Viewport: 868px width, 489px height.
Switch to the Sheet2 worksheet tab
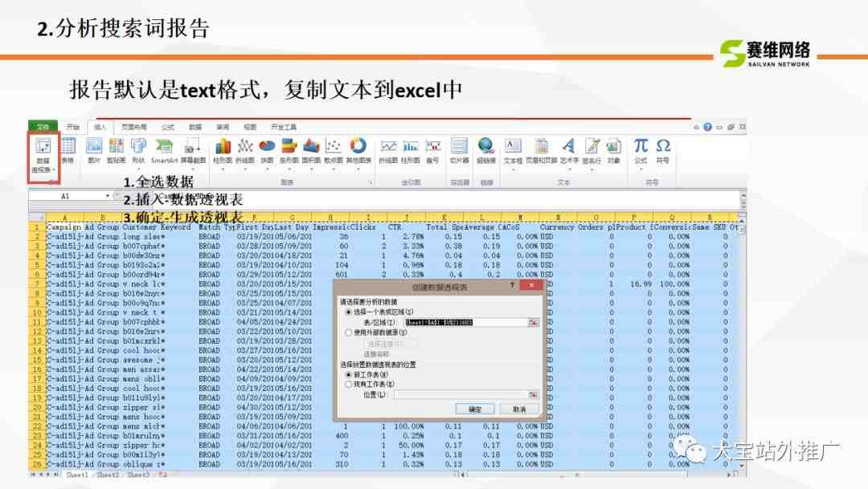(108, 475)
